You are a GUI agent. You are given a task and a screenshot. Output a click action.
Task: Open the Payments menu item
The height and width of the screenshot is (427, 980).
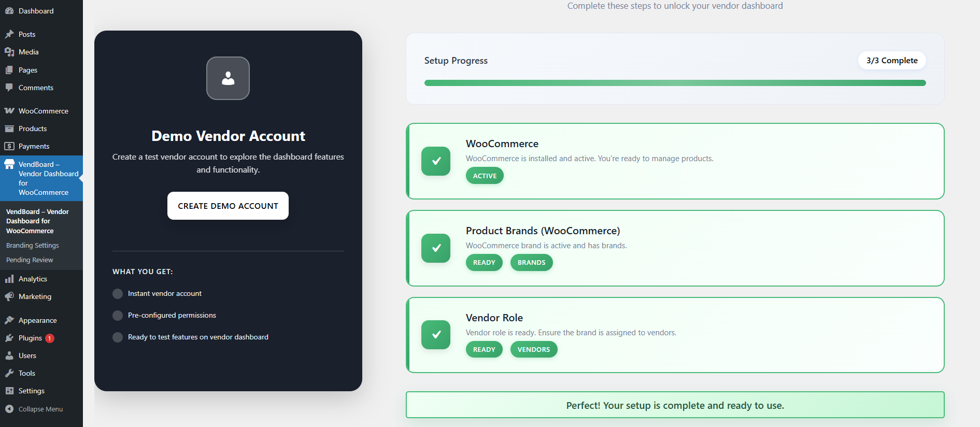pyautogui.click(x=41, y=146)
